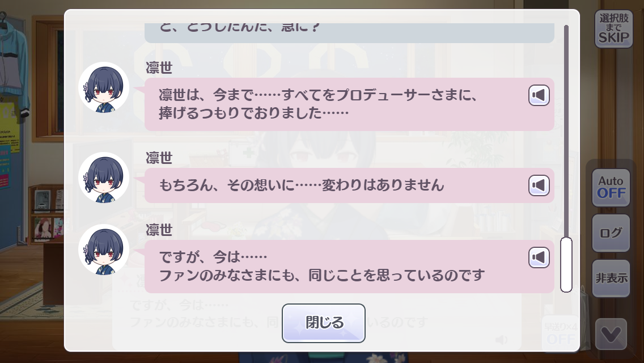Click the log scrollbar thumb
Screen dimensions: 644x363
pos(566,265)
